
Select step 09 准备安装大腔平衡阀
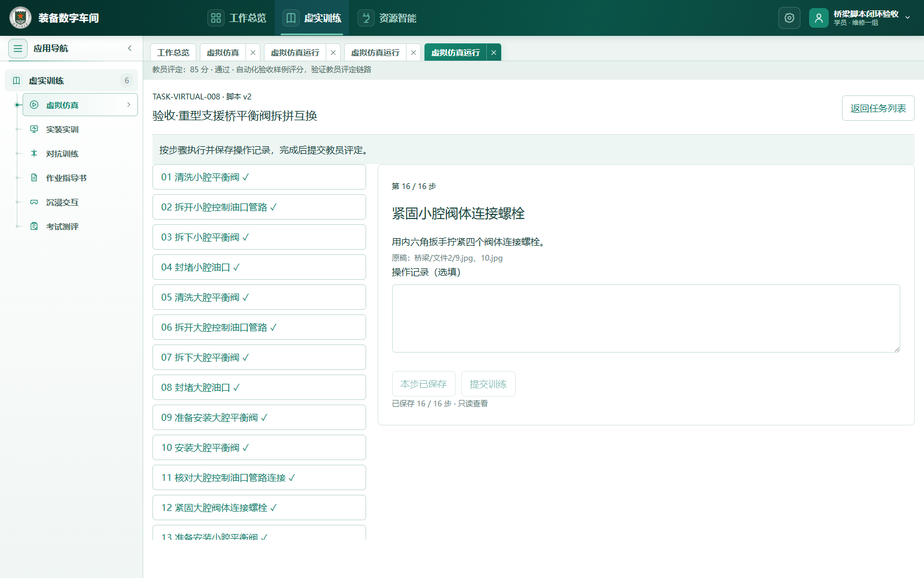click(x=259, y=417)
